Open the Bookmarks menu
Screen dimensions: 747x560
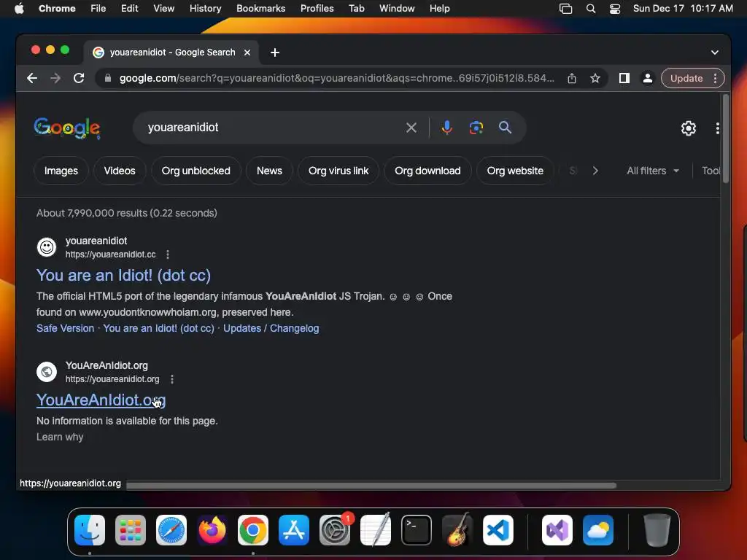click(260, 9)
